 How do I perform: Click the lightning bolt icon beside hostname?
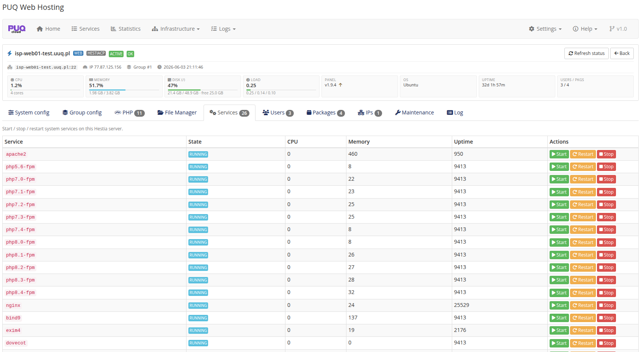coord(9,53)
